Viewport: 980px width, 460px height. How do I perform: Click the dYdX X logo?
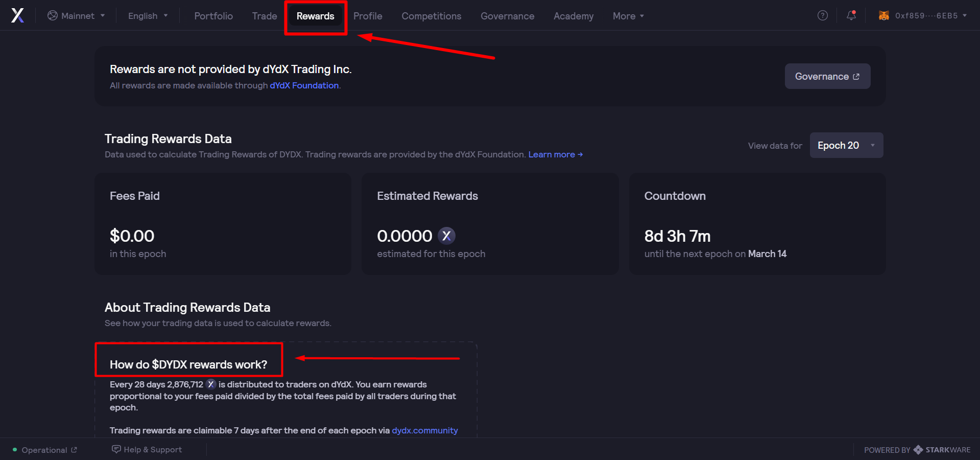coord(17,15)
